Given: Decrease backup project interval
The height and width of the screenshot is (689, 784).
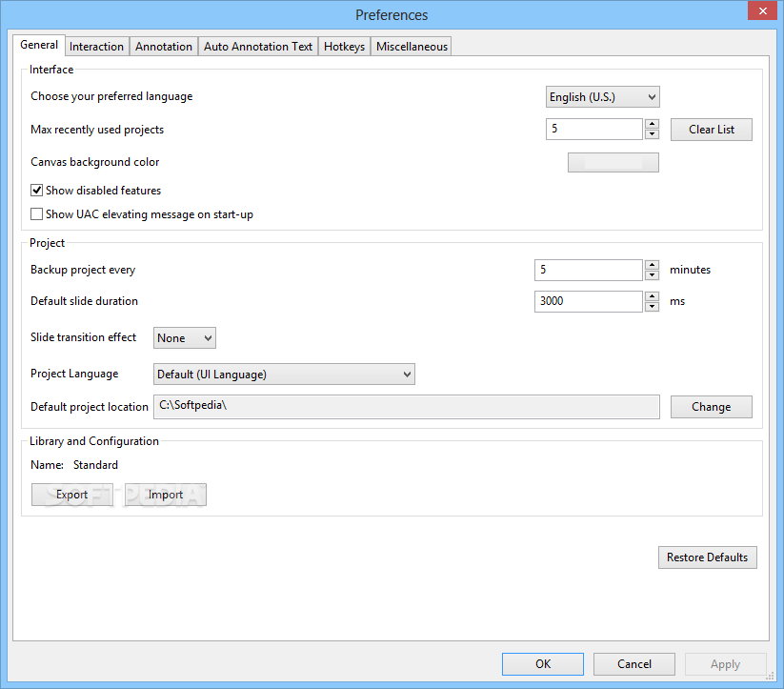Looking at the screenshot, I should pyautogui.click(x=652, y=275).
